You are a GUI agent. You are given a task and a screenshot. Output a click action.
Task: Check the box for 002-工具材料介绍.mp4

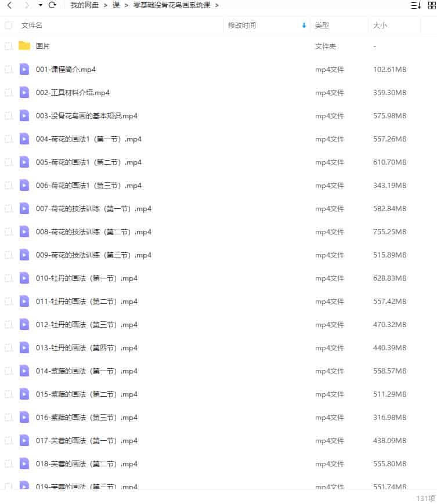tap(9, 93)
